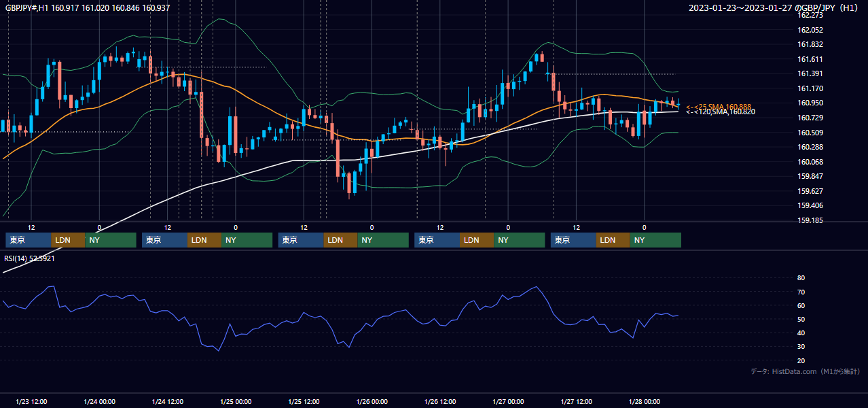Click RSI scale level 80
Viewport: 868px width, 408px height.
pyautogui.click(x=801, y=278)
